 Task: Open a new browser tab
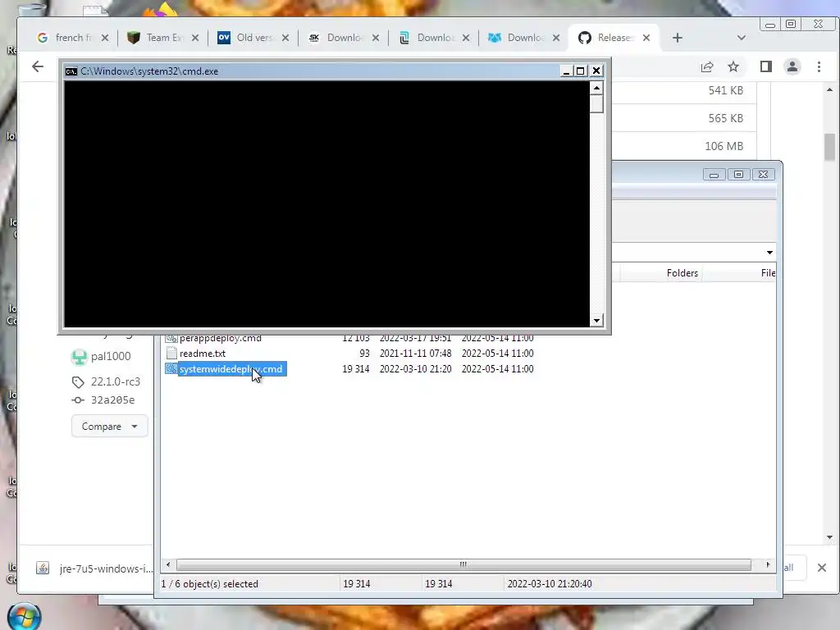pos(677,38)
